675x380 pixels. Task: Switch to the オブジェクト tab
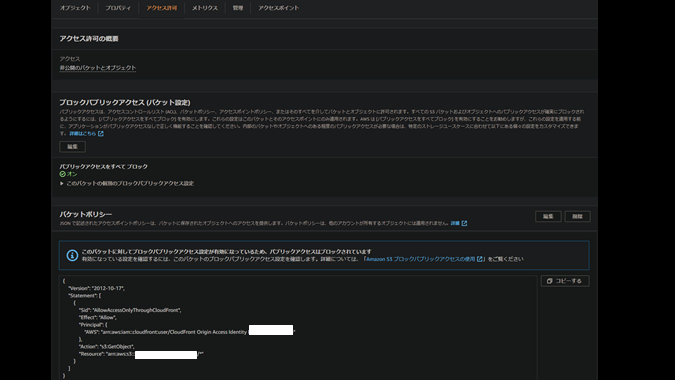click(x=75, y=8)
